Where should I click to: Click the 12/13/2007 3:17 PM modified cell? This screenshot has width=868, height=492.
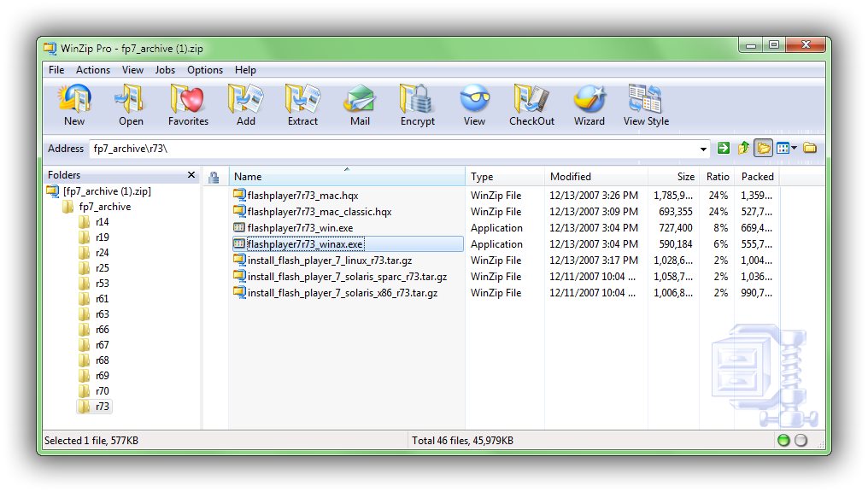click(x=594, y=261)
